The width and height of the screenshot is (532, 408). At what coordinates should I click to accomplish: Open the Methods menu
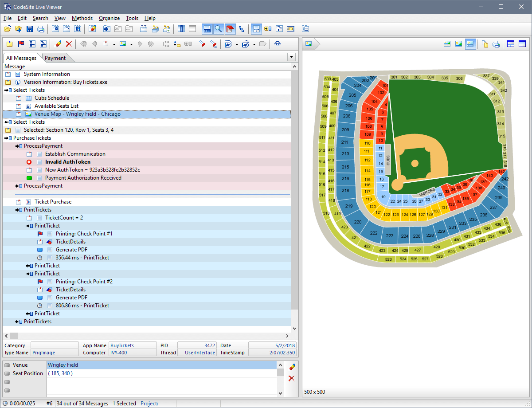click(x=82, y=18)
